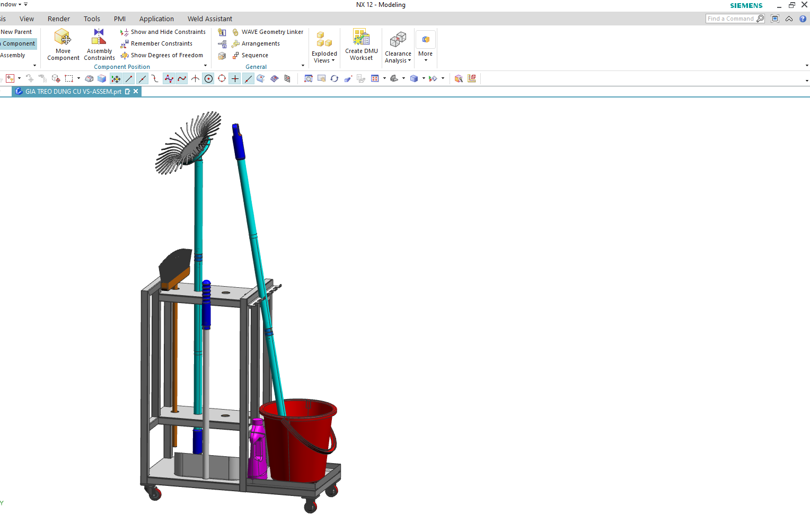Click the rotate view icon
The height and width of the screenshot is (532, 810).
click(x=334, y=78)
